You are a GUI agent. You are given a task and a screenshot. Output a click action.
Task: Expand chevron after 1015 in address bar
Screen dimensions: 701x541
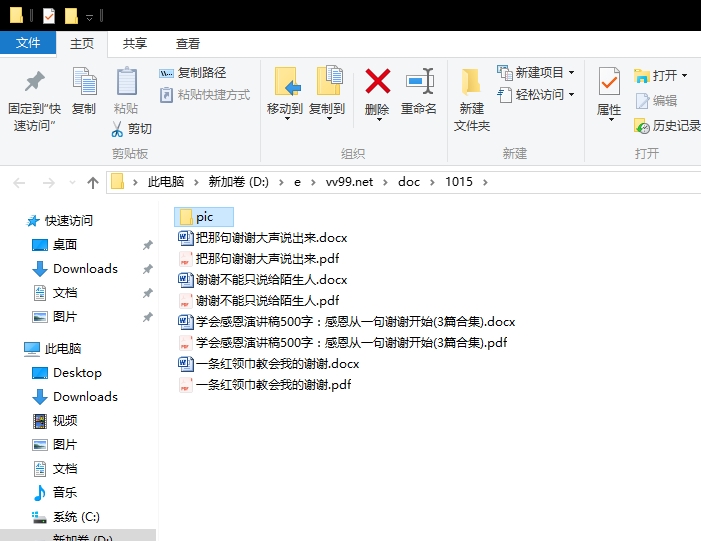[x=485, y=182]
